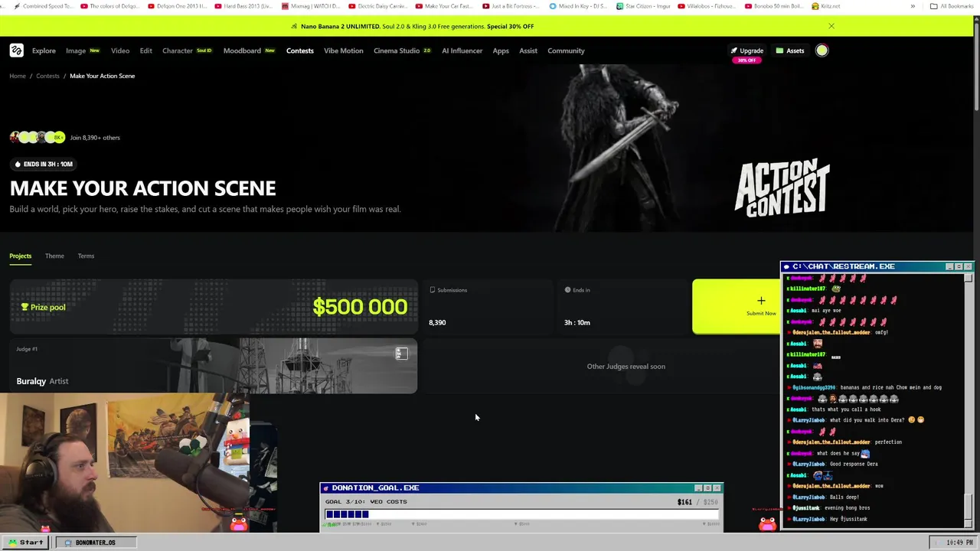Click the donation goal progress bar
This screenshot has height=551, width=980.
pyautogui.click(x=521, y=514)
